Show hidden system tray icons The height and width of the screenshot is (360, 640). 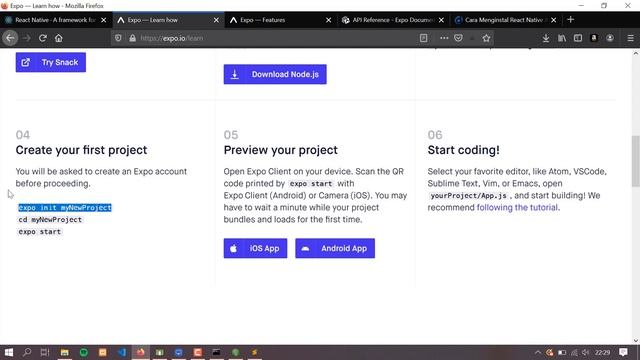[x=538, y=352]
